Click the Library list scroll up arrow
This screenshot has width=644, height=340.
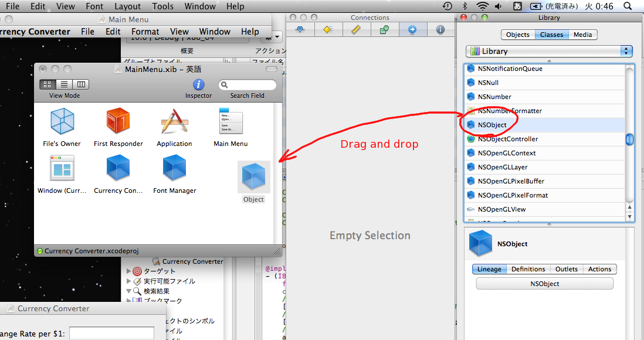pos(629,208)
